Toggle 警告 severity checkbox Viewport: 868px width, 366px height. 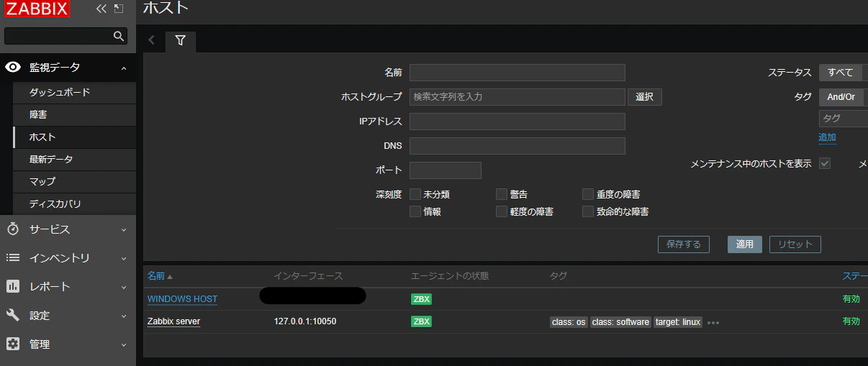click(x=502, y=194)
